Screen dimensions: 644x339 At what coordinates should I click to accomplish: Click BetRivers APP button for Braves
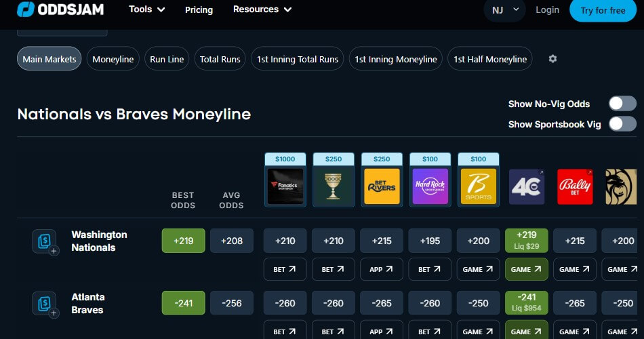pyautogui.click(x=382, y=330)
